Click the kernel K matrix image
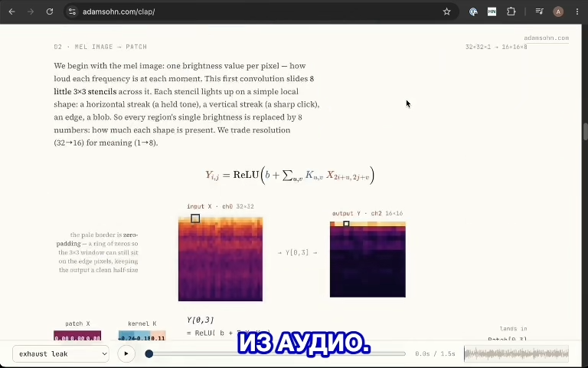The width and height of the screenshot is (588, 368). click(x=142, y=335)
